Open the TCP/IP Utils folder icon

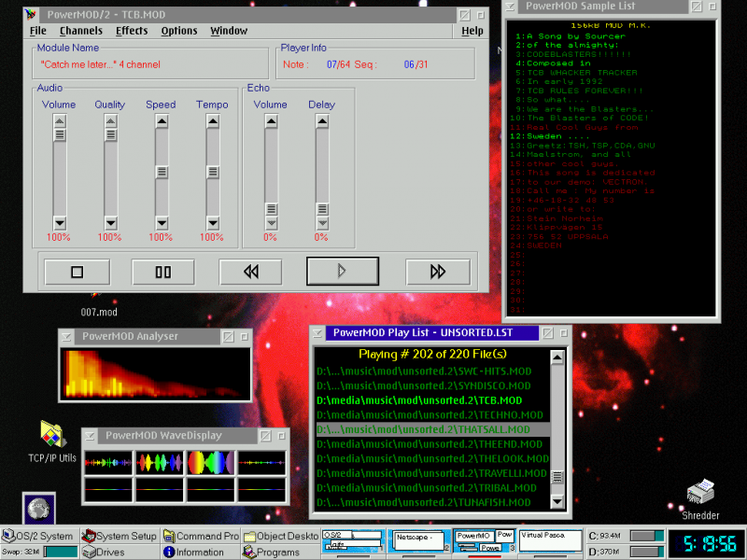point(52,441)
